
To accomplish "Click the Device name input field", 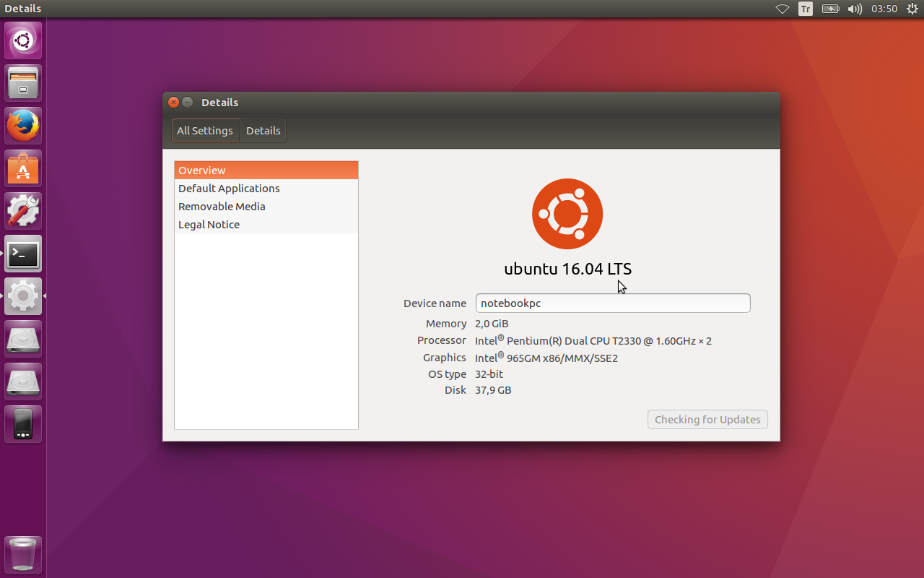I will click(613, 303).
